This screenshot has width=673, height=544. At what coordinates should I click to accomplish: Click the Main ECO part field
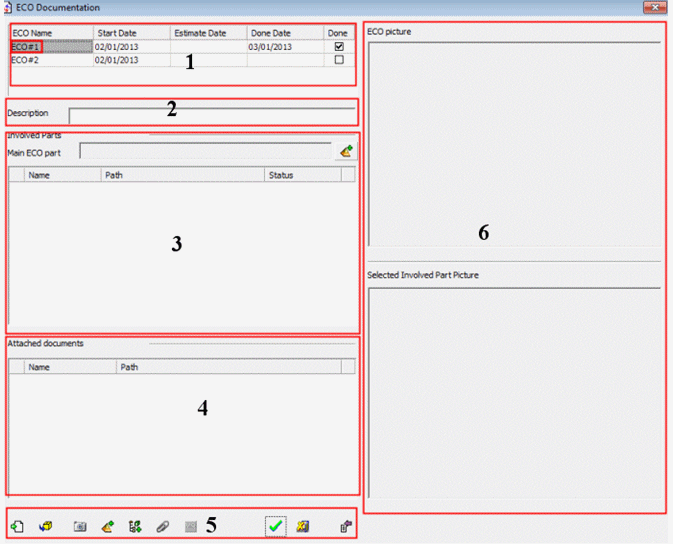pyautogui.click(x=205, y=151)
